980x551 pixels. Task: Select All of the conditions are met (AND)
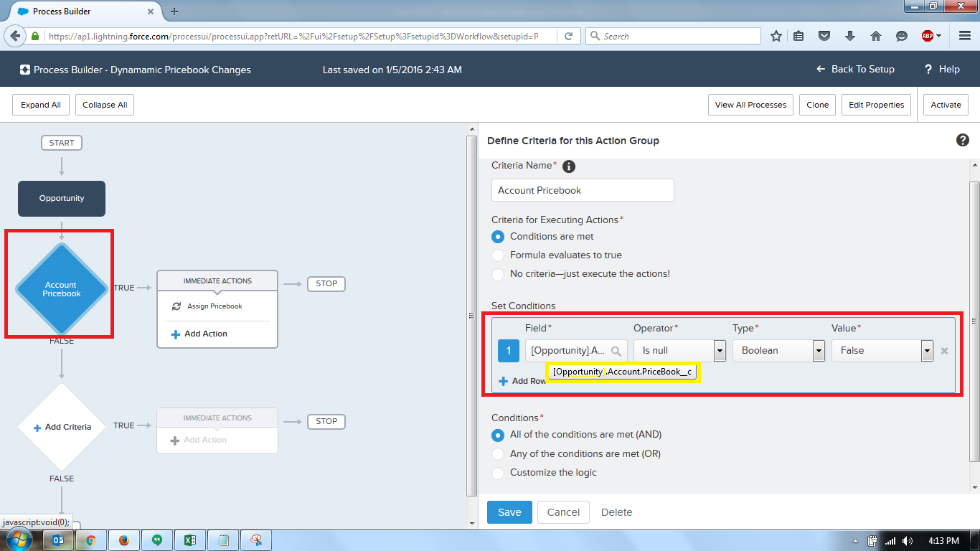click(x=498, y=435)
